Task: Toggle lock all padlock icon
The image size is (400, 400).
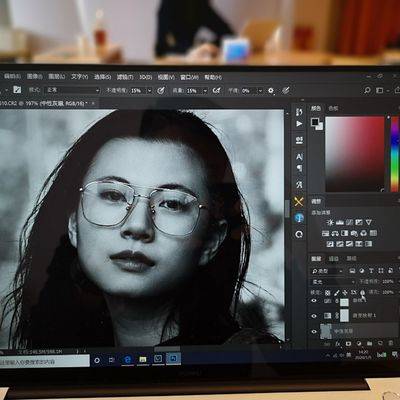Action: [x=362, y=293]
